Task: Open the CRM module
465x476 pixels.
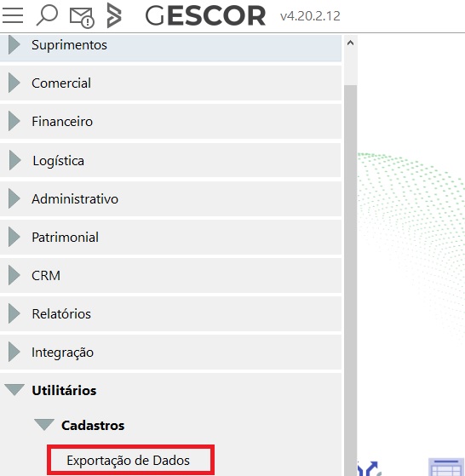Action: point(170,275)
